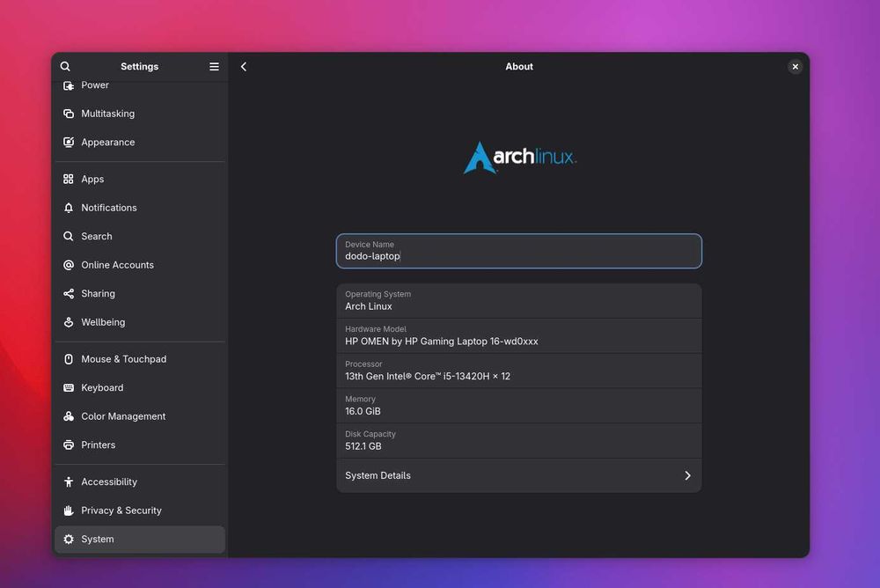Click the Keyboard icon in sidebar
880x588 pixels.
click(69, 388)
